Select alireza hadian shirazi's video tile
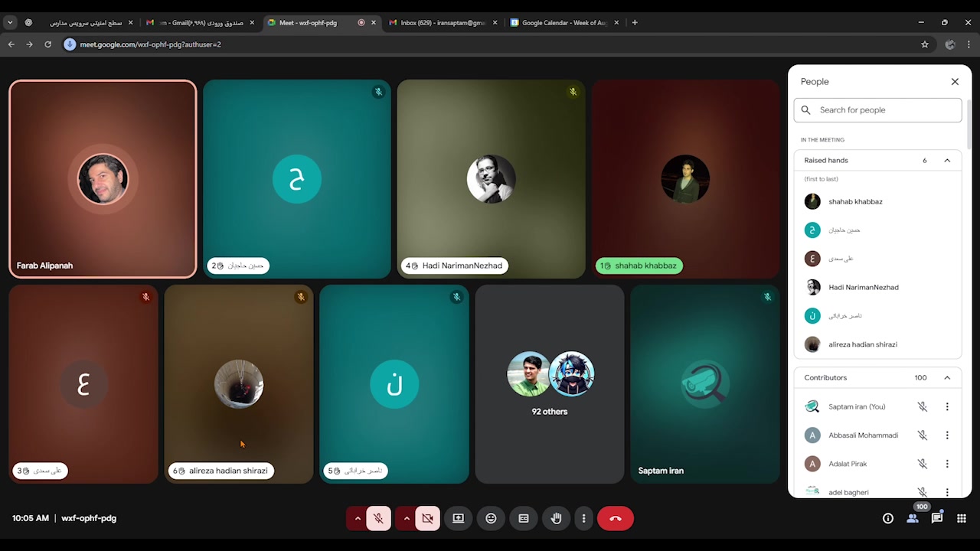Viewport: 980px width, 551px height. (239, 384)
